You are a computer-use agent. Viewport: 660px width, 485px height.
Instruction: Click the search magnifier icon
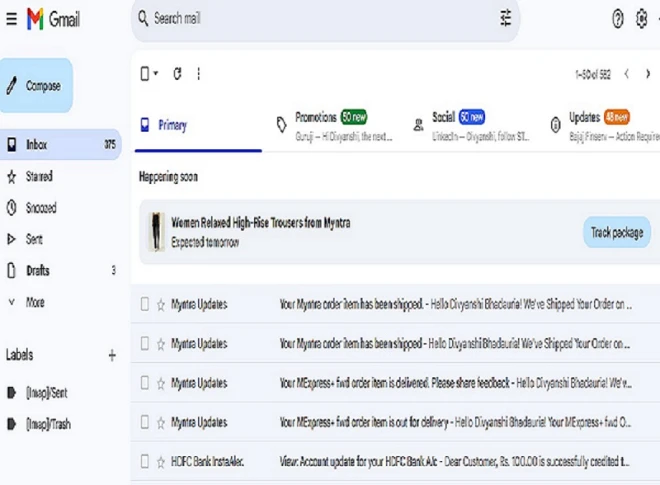click(143, 19)
